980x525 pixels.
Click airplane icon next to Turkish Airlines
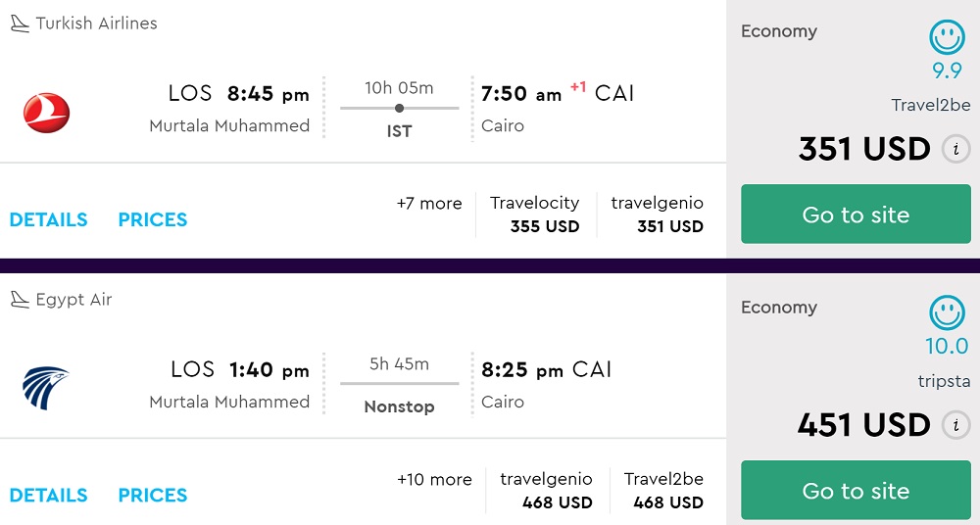point(20,24)
